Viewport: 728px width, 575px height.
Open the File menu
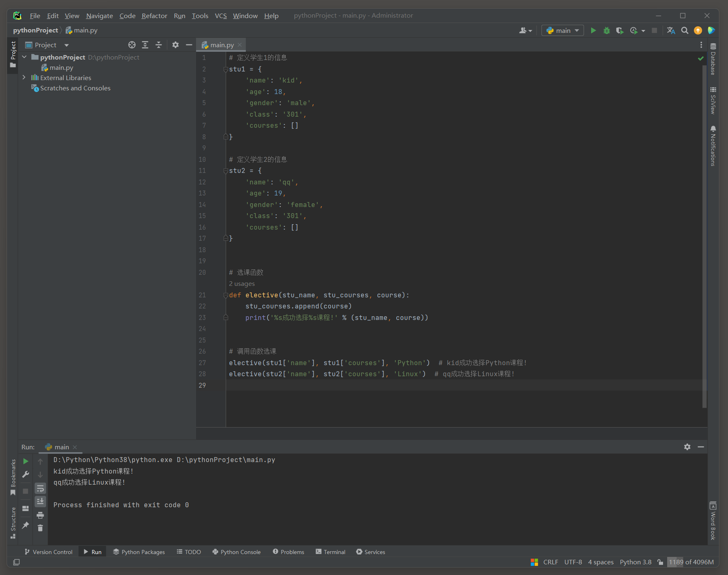(x=35, y=16)
